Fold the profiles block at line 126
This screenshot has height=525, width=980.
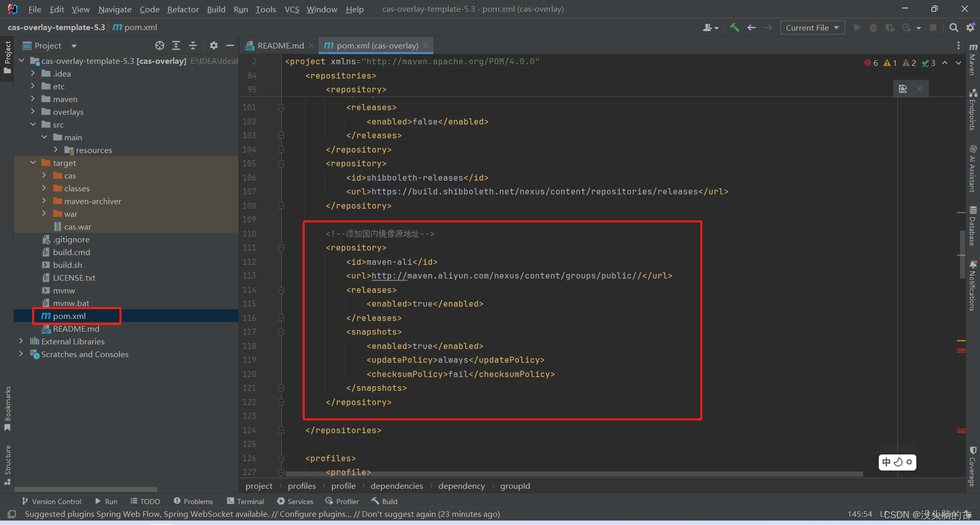[281, 458]
